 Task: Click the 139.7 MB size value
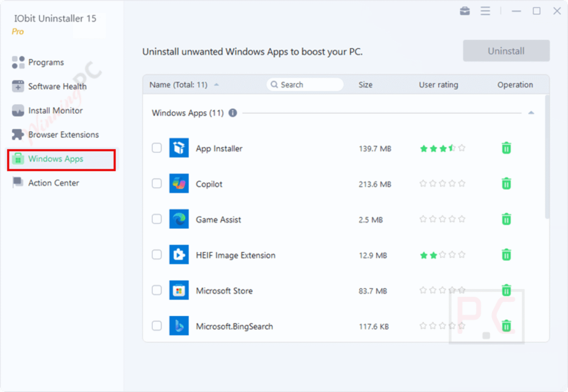(375, 149)
